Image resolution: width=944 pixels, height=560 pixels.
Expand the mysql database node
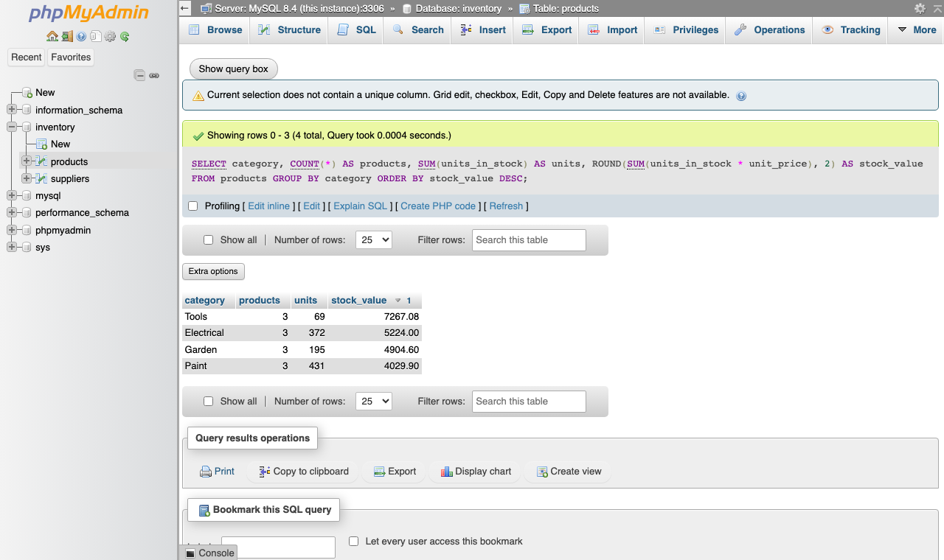[x=11, y=195]
